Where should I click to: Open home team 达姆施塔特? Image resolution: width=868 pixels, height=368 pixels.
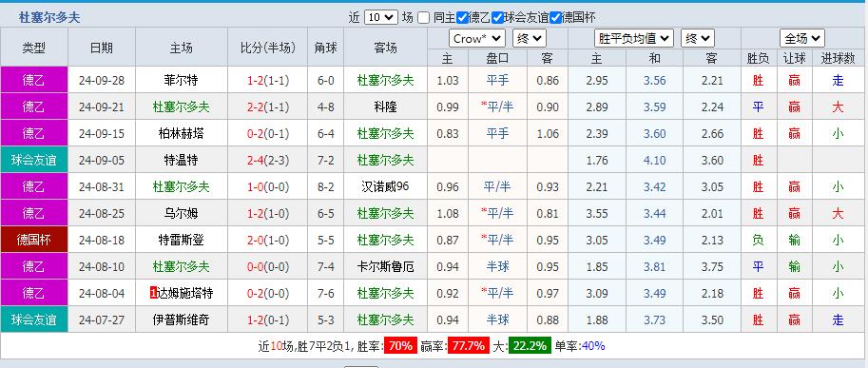pos(184,293)
